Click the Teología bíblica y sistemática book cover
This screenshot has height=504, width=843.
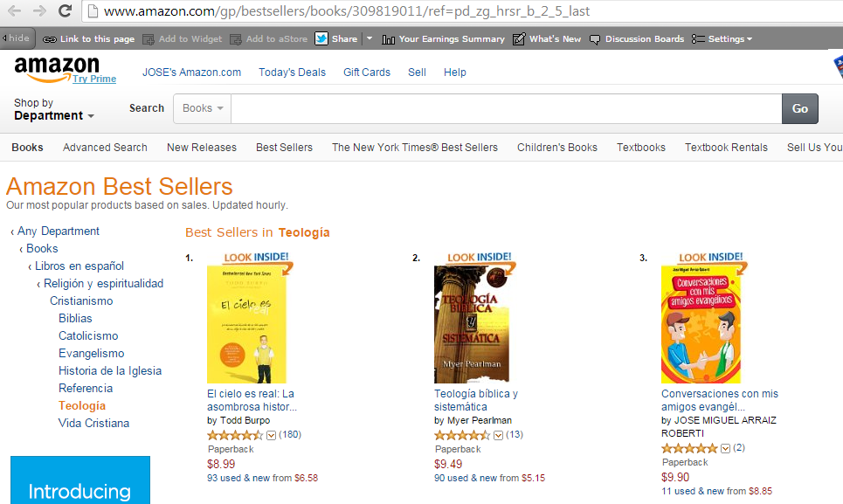[472, 324]
